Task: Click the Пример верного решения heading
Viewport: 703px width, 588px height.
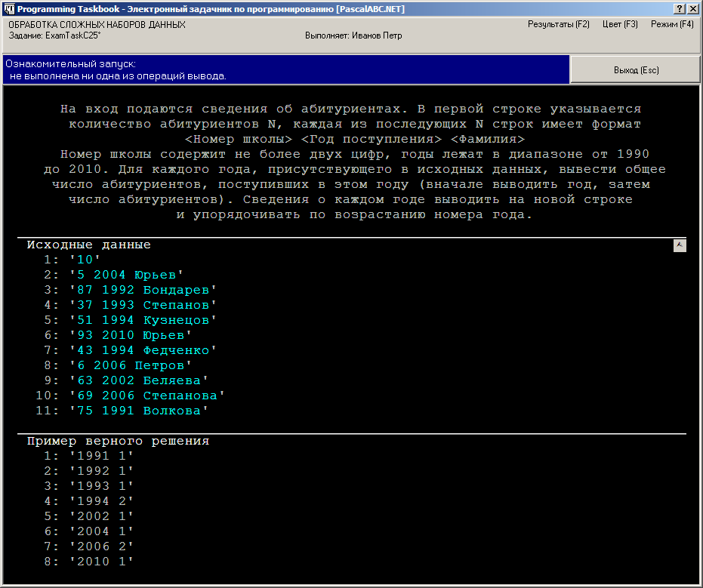Action: (x=118, y=441)
